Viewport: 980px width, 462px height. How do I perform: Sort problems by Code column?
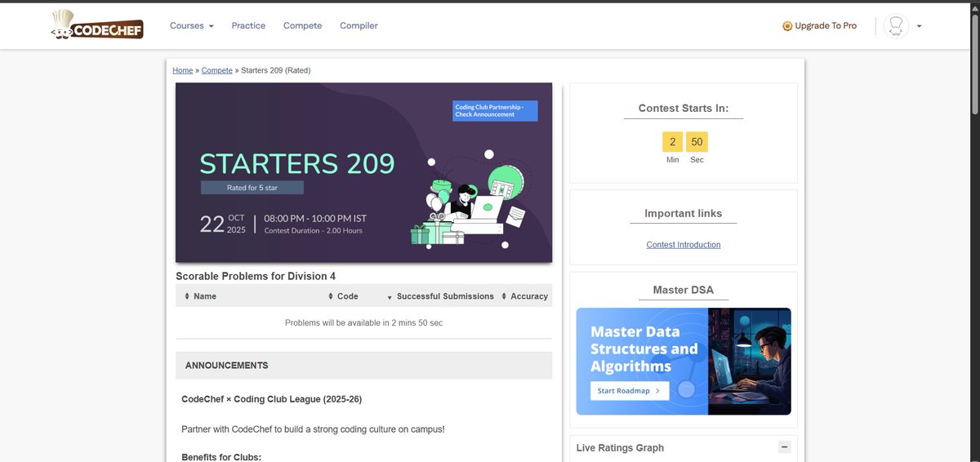click(x=343, y=296)
